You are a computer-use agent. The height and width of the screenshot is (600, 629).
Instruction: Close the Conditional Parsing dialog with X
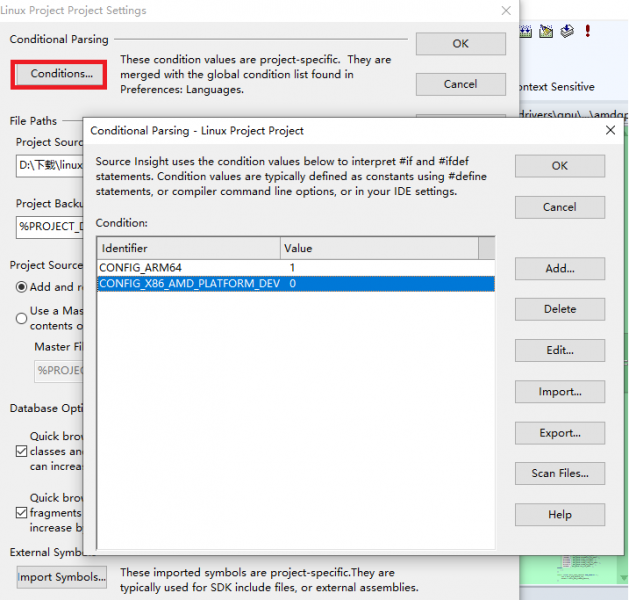pos(610,130)
